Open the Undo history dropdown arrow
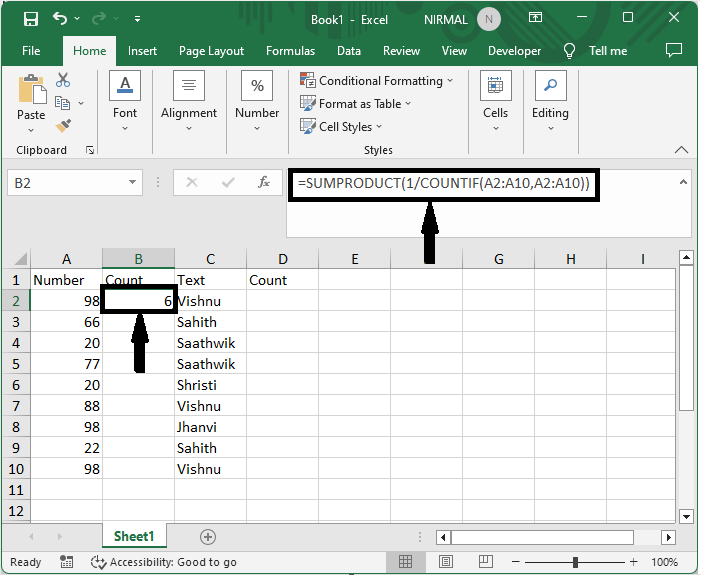This screenshot has width=701, height=575. [77, 18]
